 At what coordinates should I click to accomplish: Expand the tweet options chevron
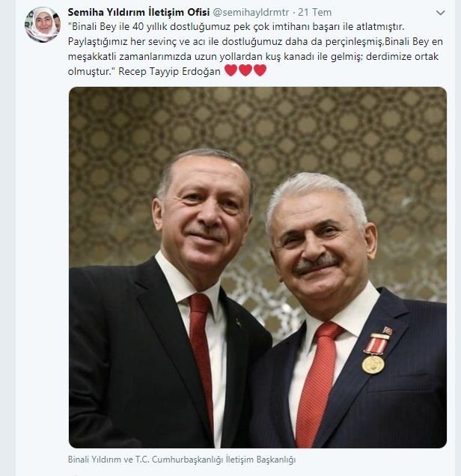[x=440, y=13]
